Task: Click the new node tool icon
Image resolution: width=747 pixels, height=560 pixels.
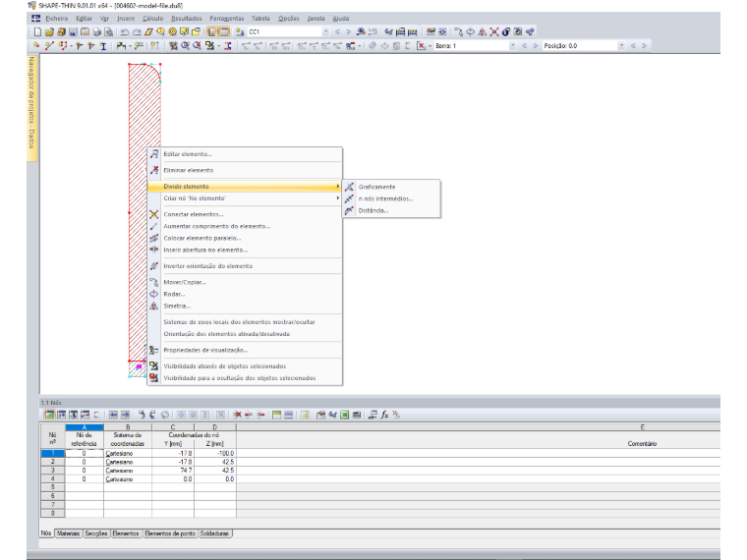Action: [36, 46]
